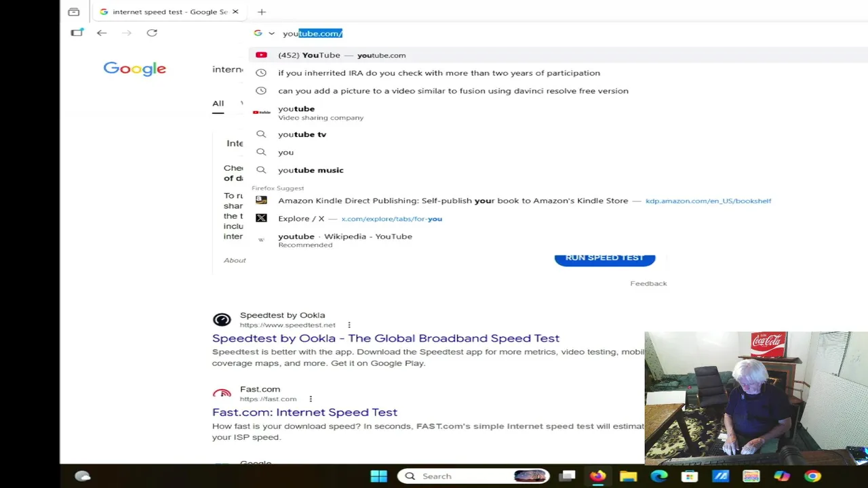Click the weather widget icon on the taskbar
The height and width of the screenshot is (488, 868).
83,476
